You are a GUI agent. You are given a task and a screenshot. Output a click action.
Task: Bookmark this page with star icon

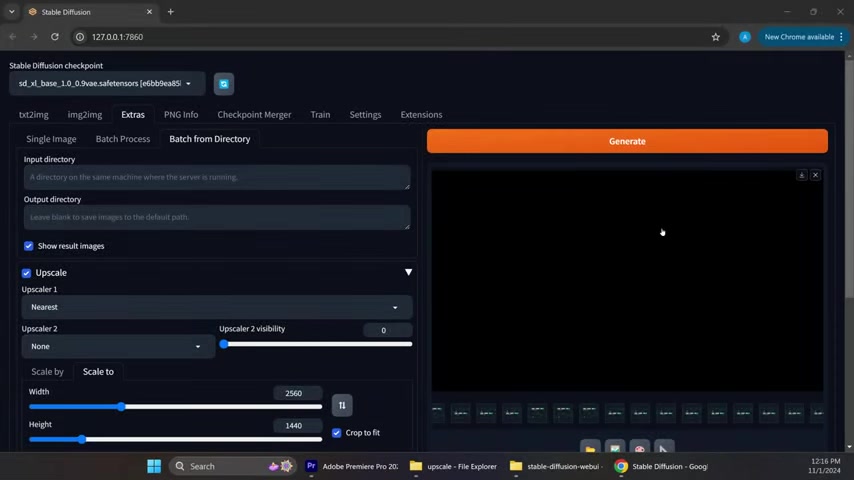(x=715, y=37)
